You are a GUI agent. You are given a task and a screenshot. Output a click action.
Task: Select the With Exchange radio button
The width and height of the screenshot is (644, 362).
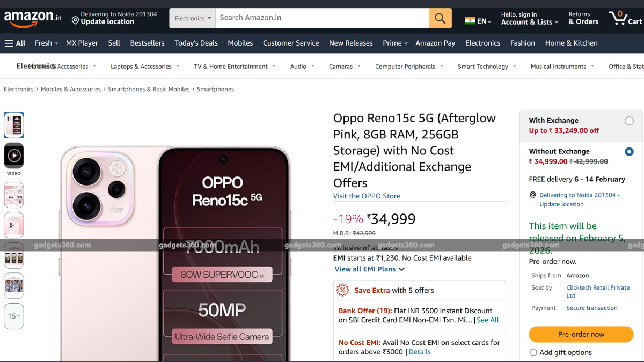(x=629, y=122)
